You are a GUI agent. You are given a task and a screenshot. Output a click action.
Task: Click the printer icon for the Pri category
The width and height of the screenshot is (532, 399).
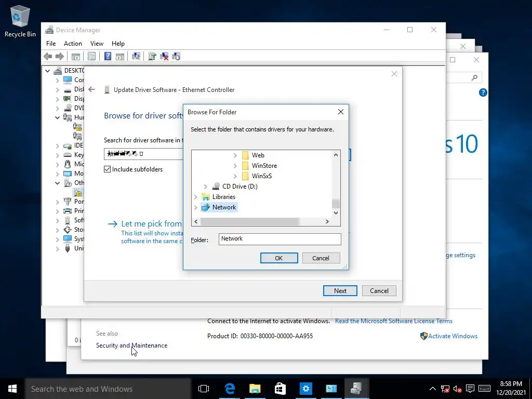tap(68, 211)
